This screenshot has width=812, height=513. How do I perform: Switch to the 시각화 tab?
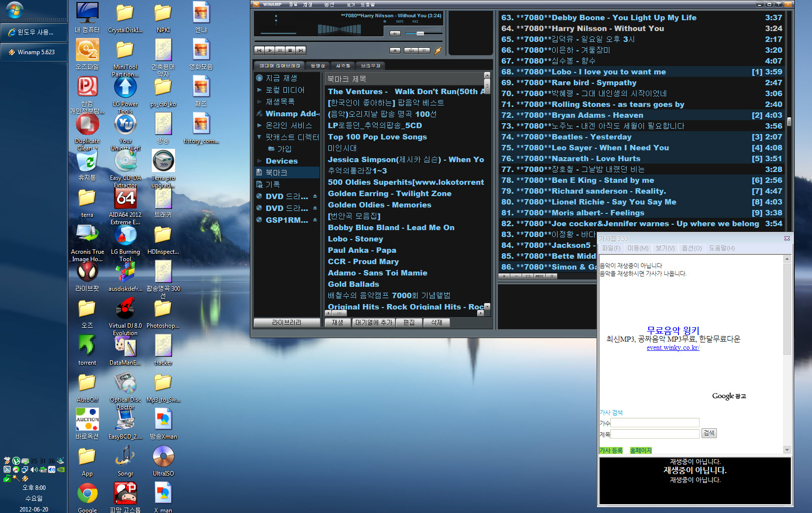[343, 66]
